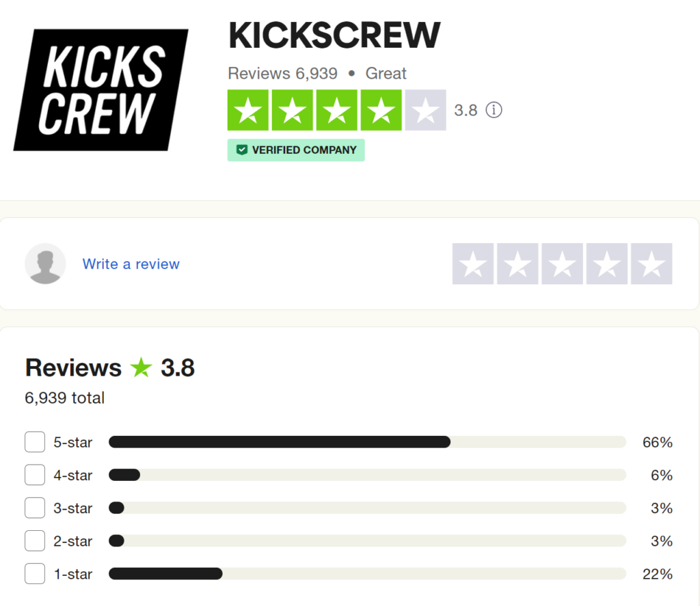
Task: Click the user avatar placeholder icon
Action: [x=45, y=264]
